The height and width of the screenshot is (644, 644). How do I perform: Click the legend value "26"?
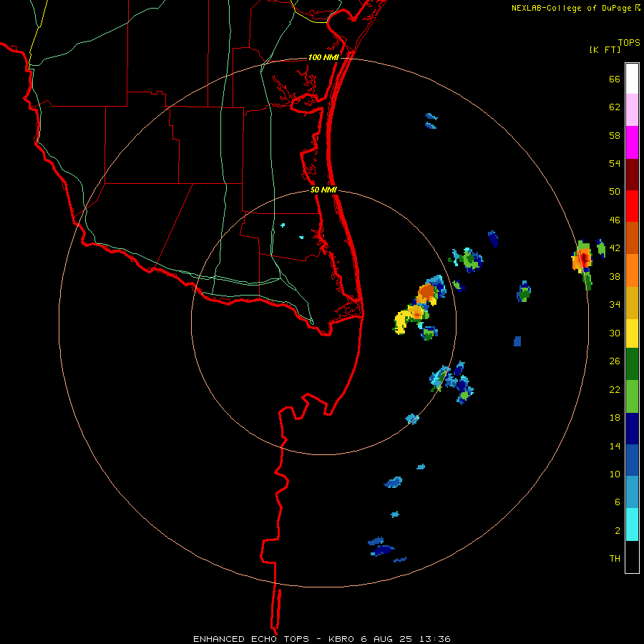[x=615, y=361]
